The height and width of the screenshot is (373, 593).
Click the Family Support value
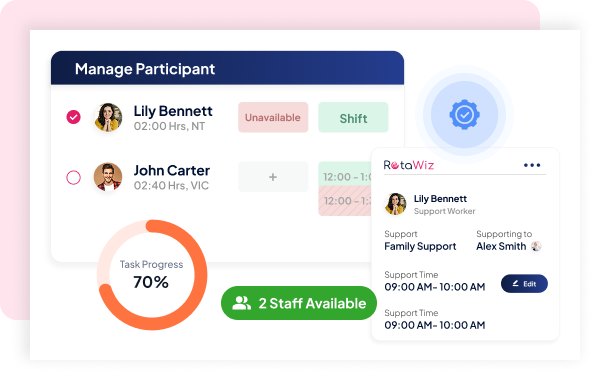(x=420, y=247)
